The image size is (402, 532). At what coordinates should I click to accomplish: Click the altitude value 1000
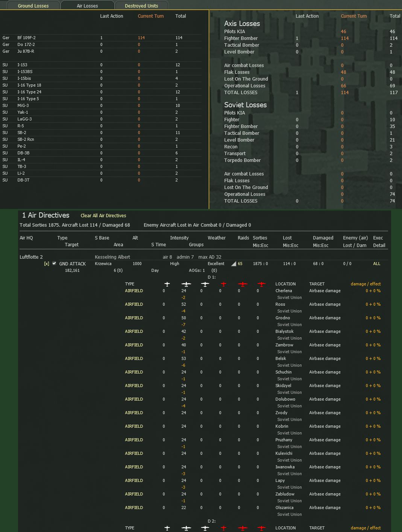pyautogui.click(x=137, y=264)
